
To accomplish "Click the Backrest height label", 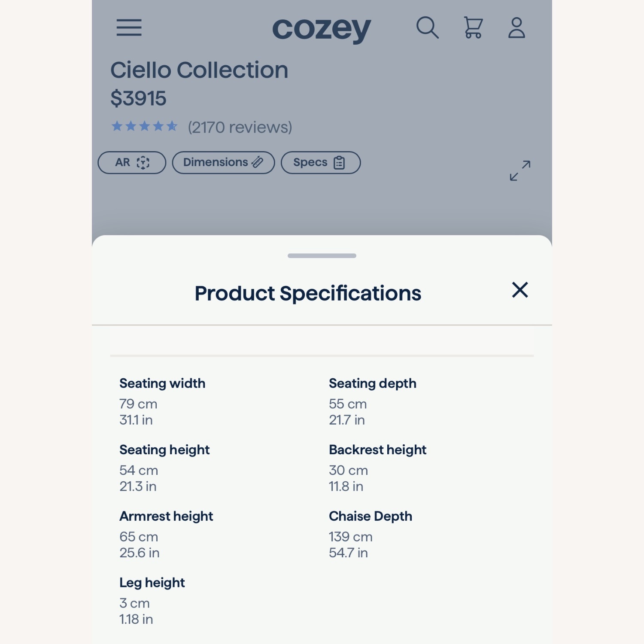I will coord(377,450).
